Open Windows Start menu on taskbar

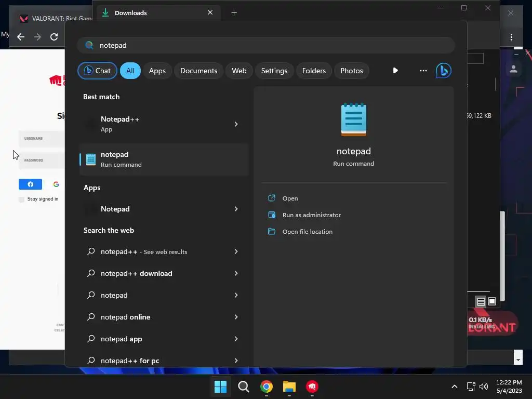click(220, 387)
